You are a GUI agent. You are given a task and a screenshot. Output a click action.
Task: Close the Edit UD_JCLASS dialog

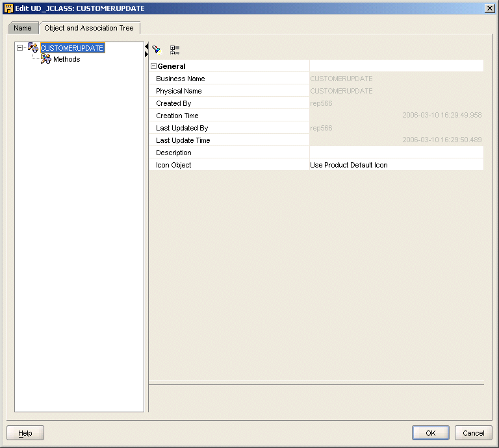489,8
